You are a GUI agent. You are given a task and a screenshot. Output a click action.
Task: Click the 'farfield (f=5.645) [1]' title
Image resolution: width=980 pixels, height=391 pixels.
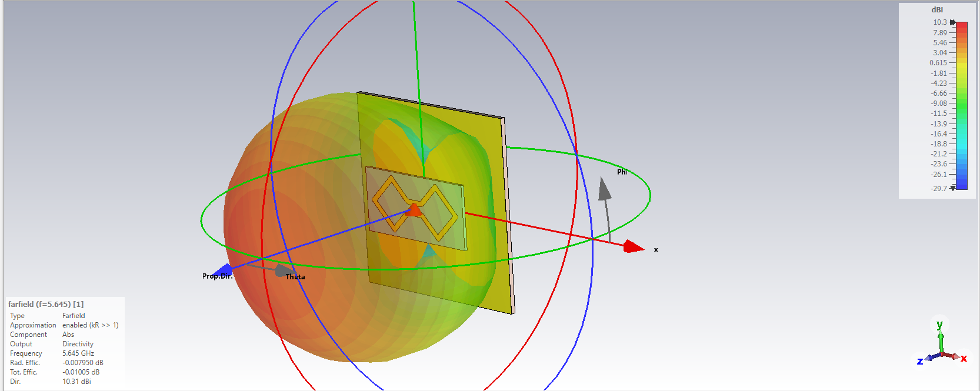[46, 304]
